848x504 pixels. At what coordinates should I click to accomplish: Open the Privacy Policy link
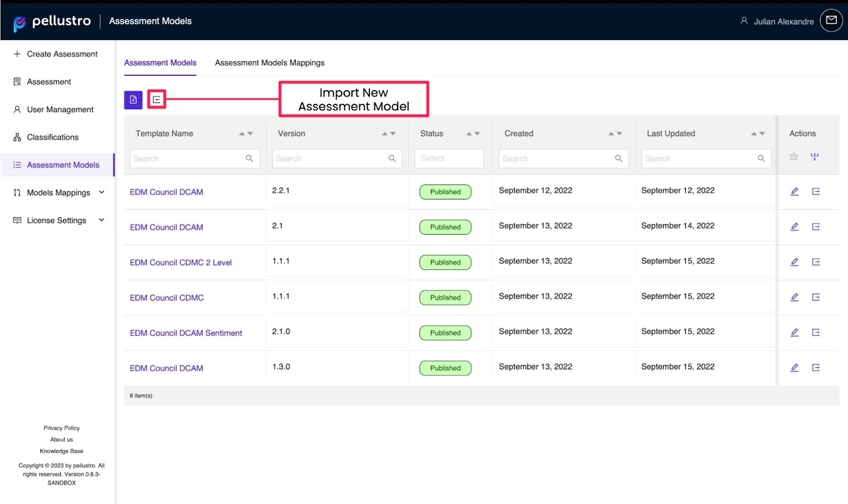[x=61, y=428]
